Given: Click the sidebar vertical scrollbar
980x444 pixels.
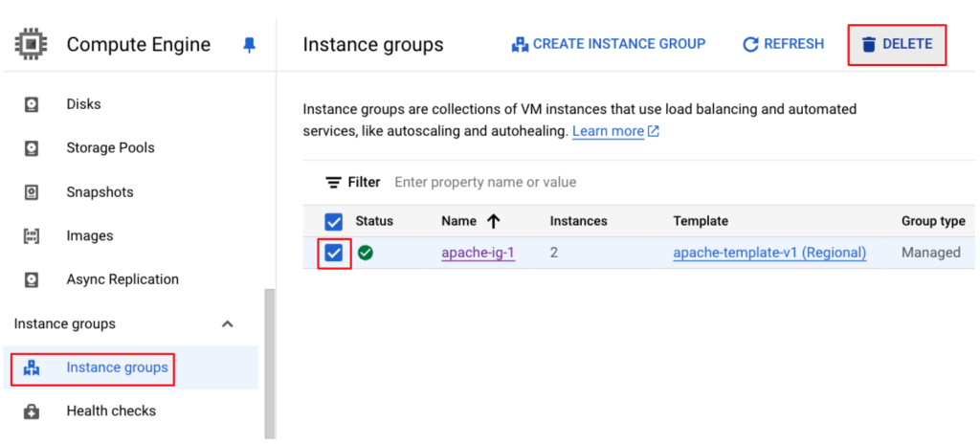Looking at the screenshot, I should point(269,363).
